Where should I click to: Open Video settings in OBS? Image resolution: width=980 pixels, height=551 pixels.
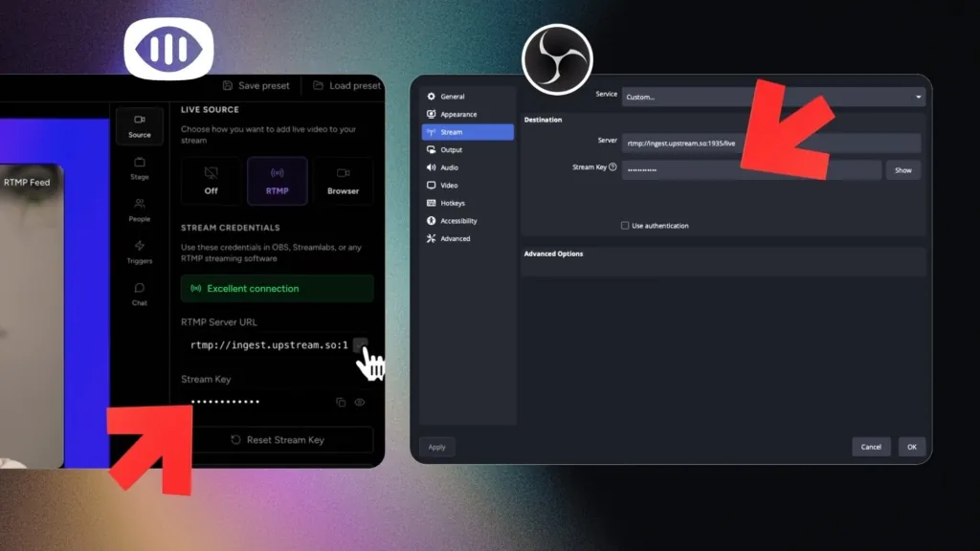pos(467,186)
